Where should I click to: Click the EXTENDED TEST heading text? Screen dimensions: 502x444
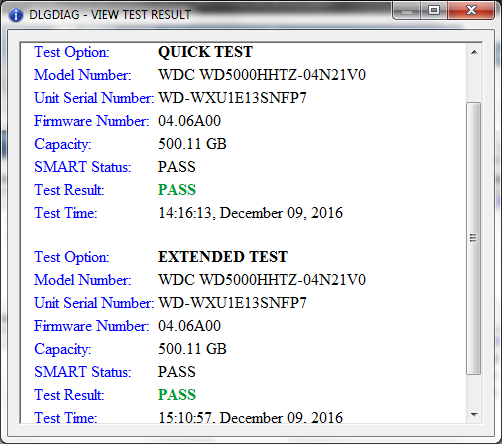(x=223, y=257)
